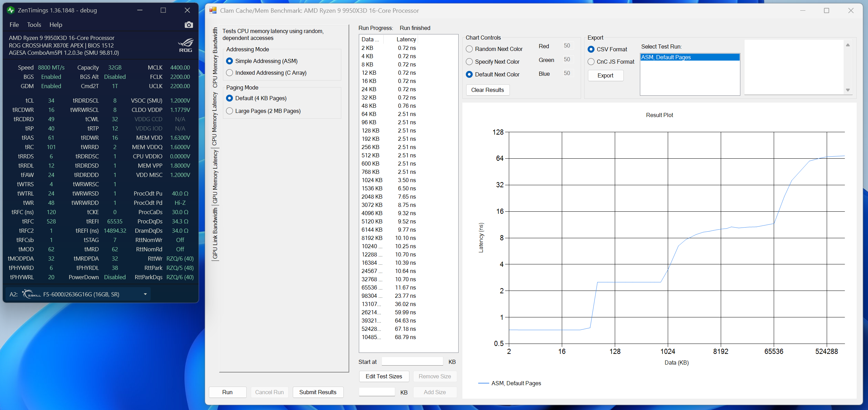Select the CnC JS Format export option

[591, 62]
